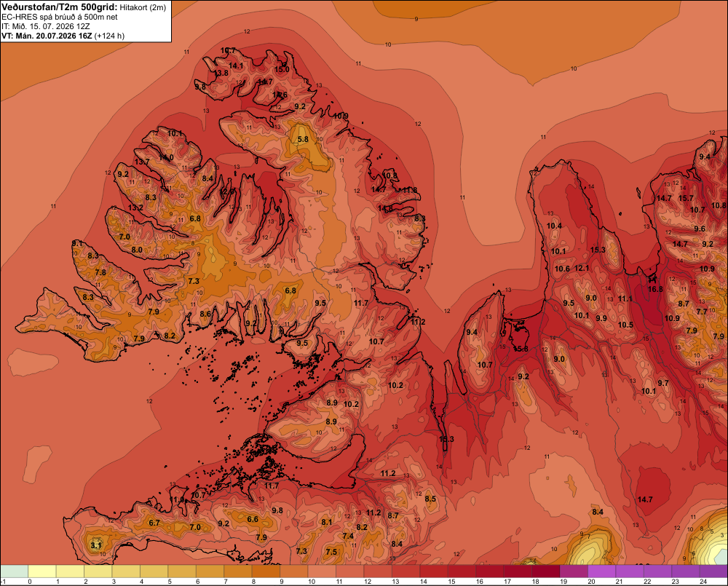Select the magenta legend swatch between 19 and 20
Viewport: 728px width, 586px height.
[x=574, y=571]
